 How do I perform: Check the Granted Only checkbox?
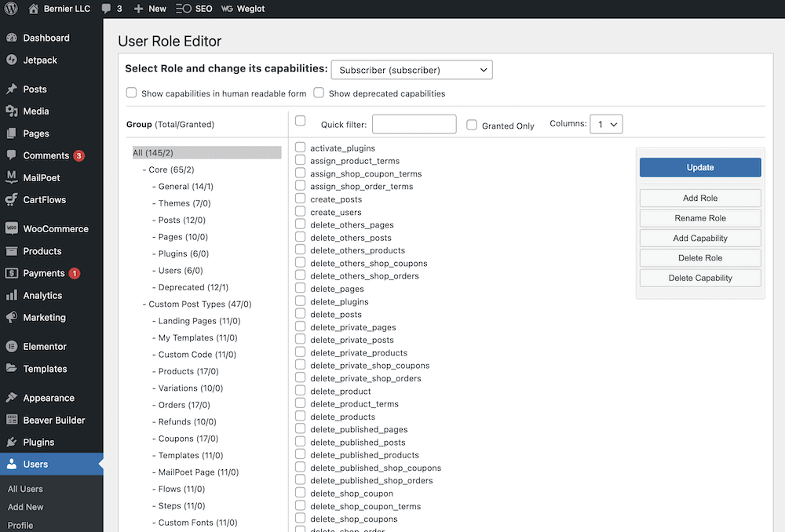point(472,125)
